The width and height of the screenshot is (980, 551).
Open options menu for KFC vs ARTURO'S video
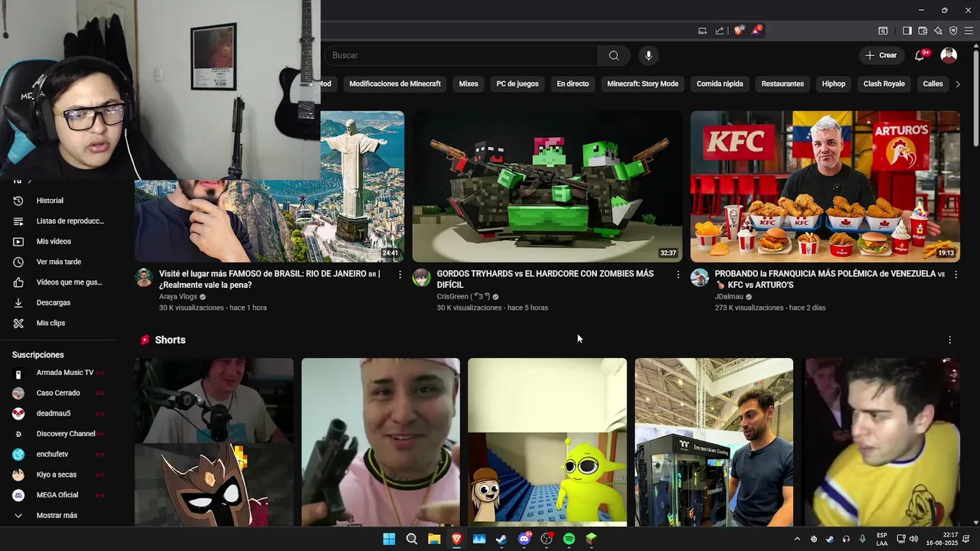[x=955, y=274]
